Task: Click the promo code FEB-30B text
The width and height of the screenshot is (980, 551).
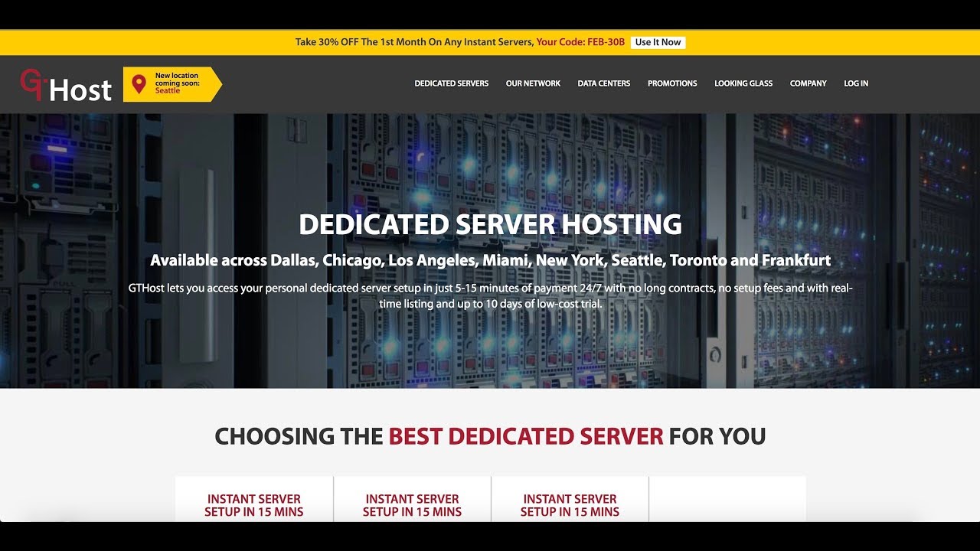Action: click(x=606, y=43)
